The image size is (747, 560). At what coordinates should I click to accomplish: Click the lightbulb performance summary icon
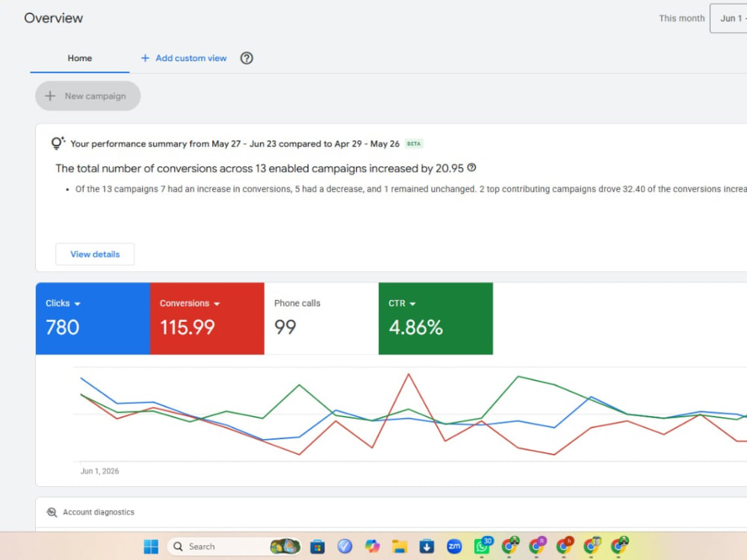pyautogui.click(x=58, y=143)
